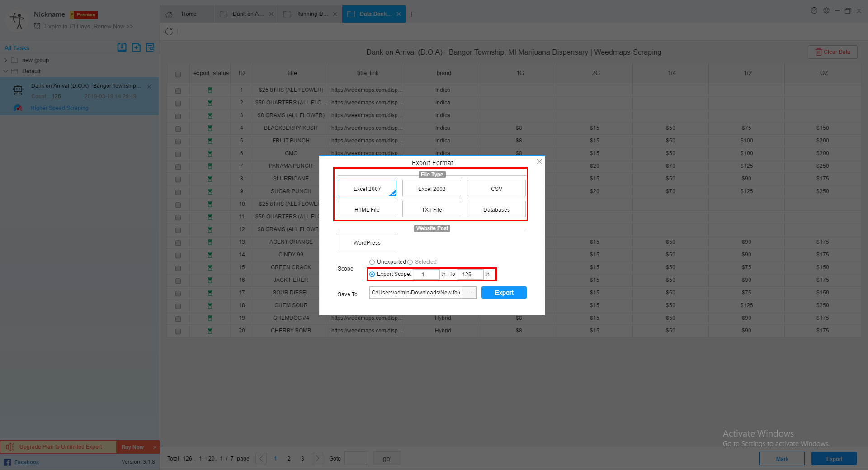Open the search tasks icon
868x470 pixels.
pyautogui.click(x=151, y=47)
